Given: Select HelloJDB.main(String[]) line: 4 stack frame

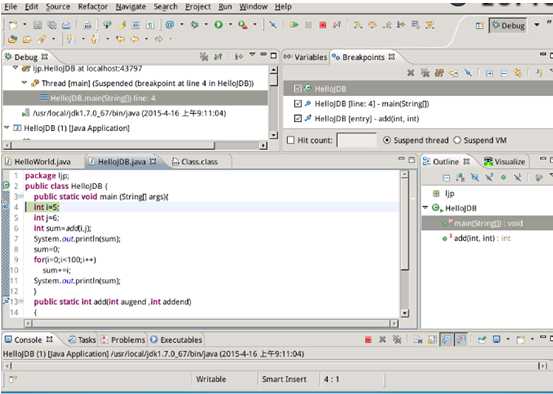Looking at the screenshot, I should (135, 98).
